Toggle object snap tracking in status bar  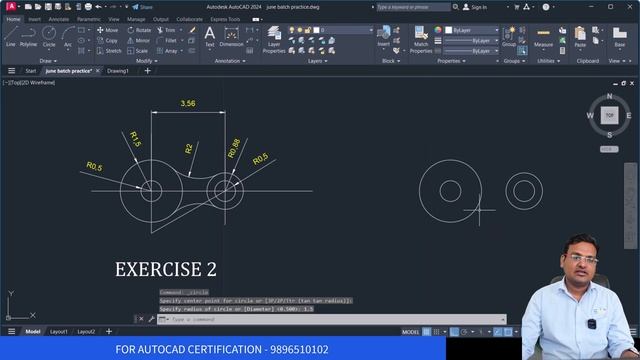pyautogui.click(x=498, y=332)
